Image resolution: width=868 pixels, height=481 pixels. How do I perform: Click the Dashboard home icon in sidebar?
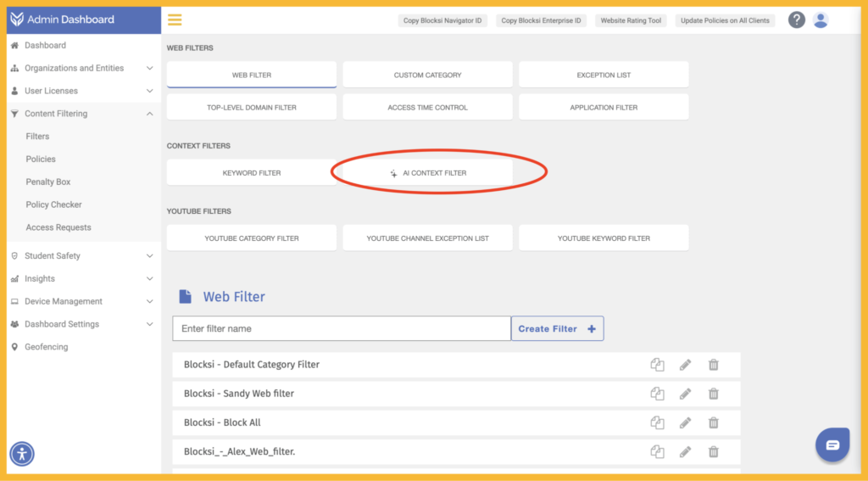pos(15,46)
